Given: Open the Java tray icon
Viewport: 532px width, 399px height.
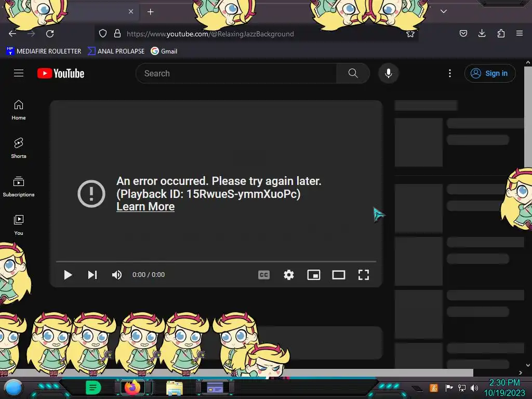Looking at the screenshot, I should [x=434, y=388].
